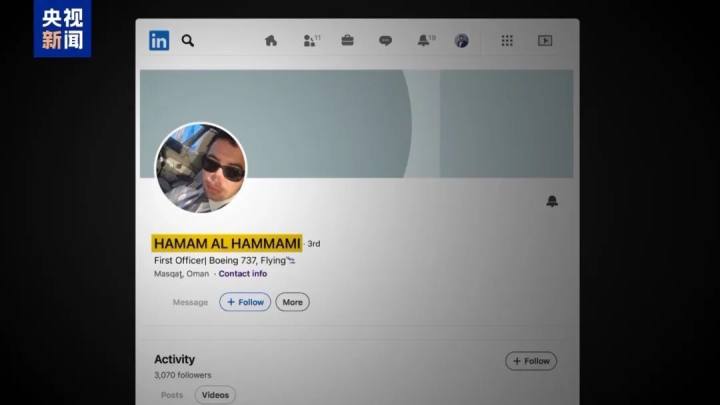The image size is (720, 405).
Task: Open the apps grid icon
Action: [x=507, y=41]
